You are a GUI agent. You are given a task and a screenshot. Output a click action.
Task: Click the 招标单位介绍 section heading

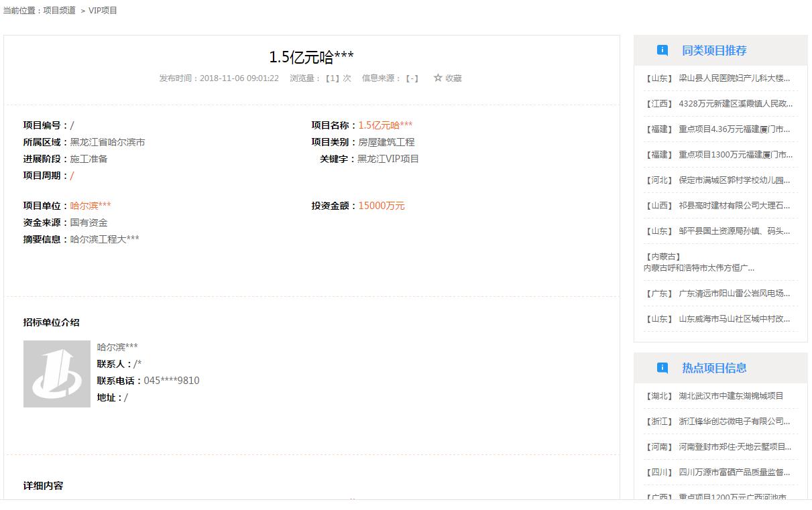pos(52,322)
